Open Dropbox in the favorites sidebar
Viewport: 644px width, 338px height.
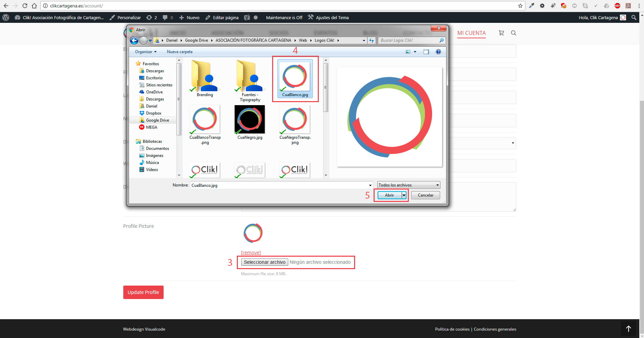click(154, 113)
